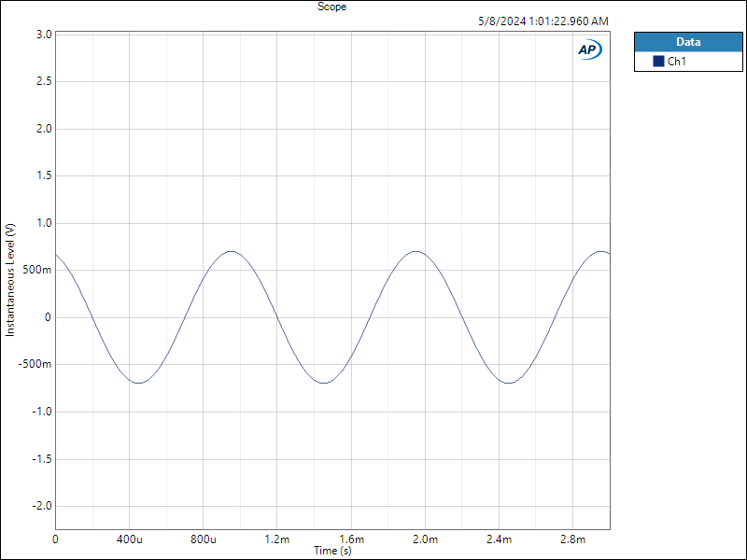This screenshot has width=747, height=560.
Task: Click the Instantaneous Level (V) axis label
Action: [x=10, y=280]
